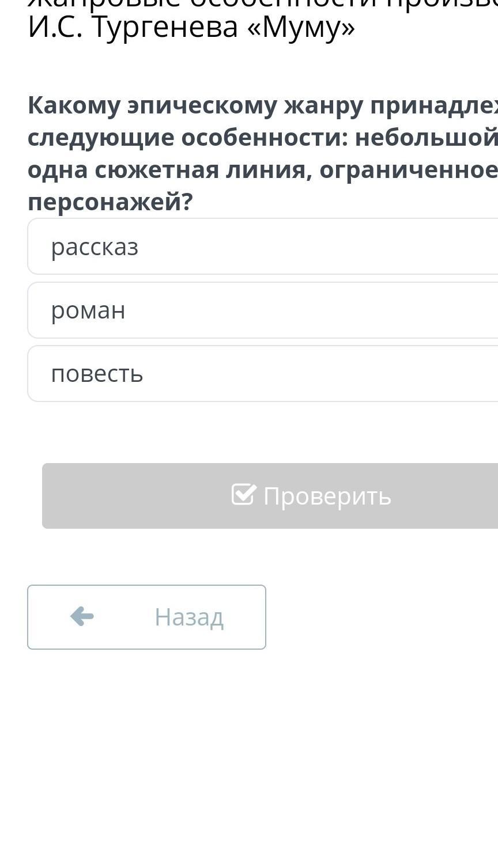Viewport: 498px width, 868px height.
Task: Click the left arrow icon beside Назад
Action: coord(82,617)
